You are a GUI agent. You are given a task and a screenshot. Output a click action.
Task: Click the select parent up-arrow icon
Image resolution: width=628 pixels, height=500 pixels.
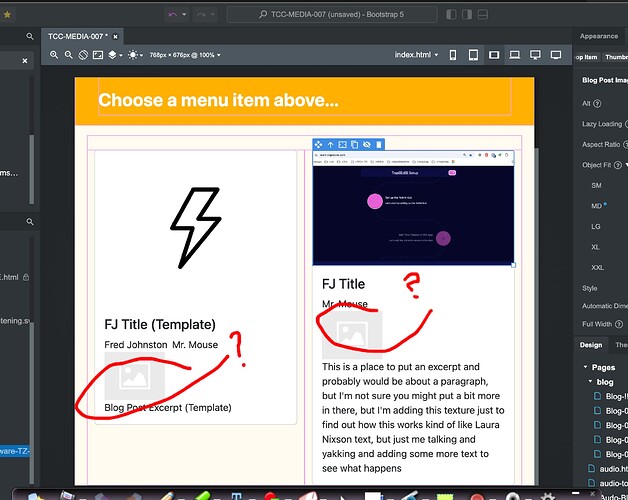(330, 145)
